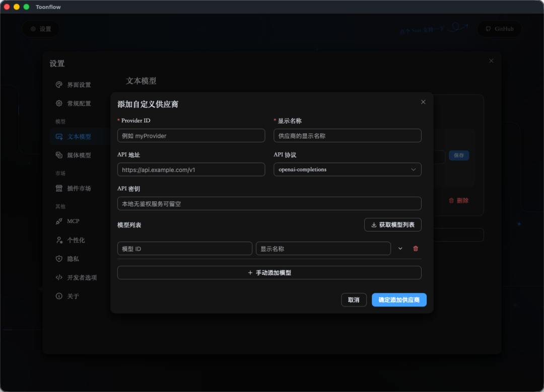Click the info icon beside 关于

59,296
